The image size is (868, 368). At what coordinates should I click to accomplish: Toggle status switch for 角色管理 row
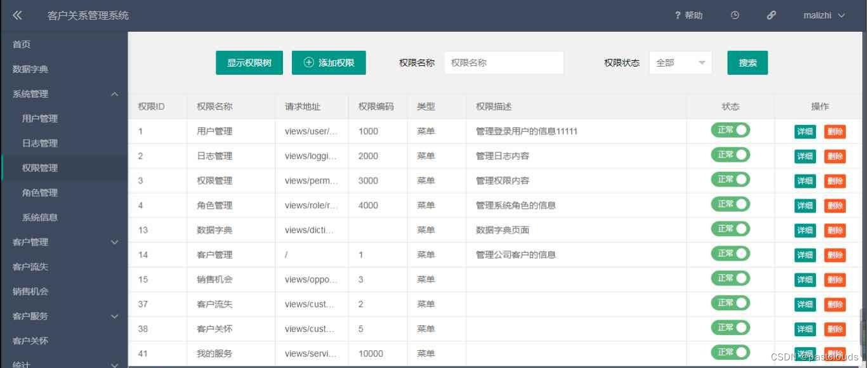point(730,204)
